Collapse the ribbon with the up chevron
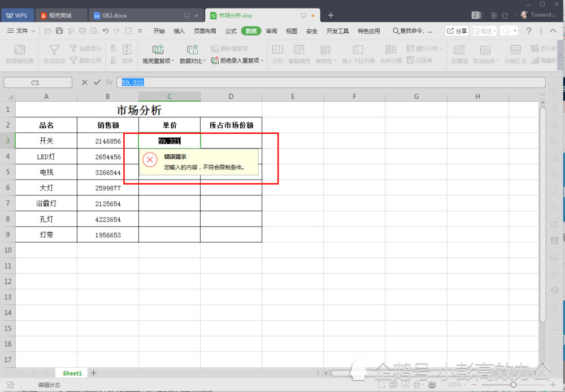The image size is (565, 392). tap(553, 31)
